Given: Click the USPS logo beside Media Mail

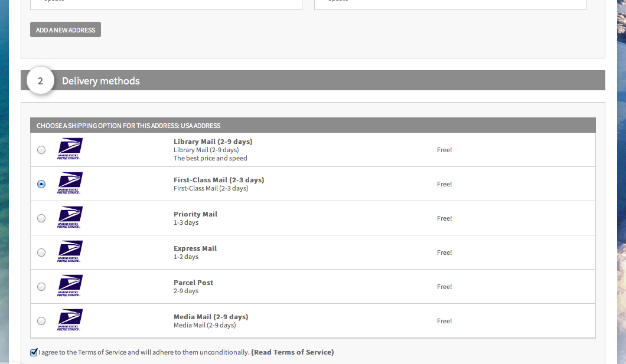Looking at the screenshot, I should coord(70,320).
